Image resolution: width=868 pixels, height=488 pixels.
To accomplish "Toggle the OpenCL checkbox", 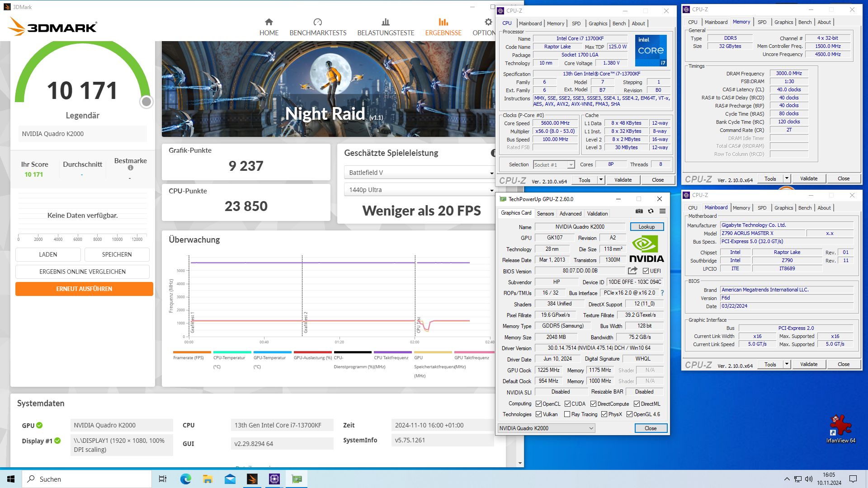I will pos(538,404).
